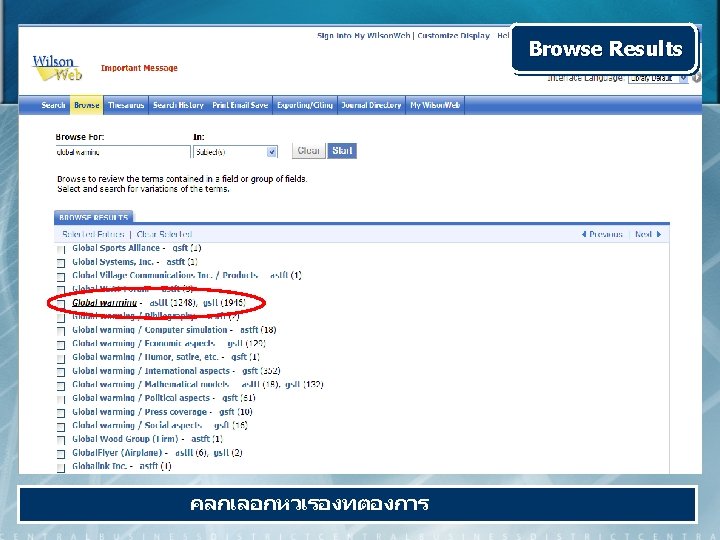720x540 pixels.
Task: Check the Globalink Inc. checkbox
Action: (61, 468)
